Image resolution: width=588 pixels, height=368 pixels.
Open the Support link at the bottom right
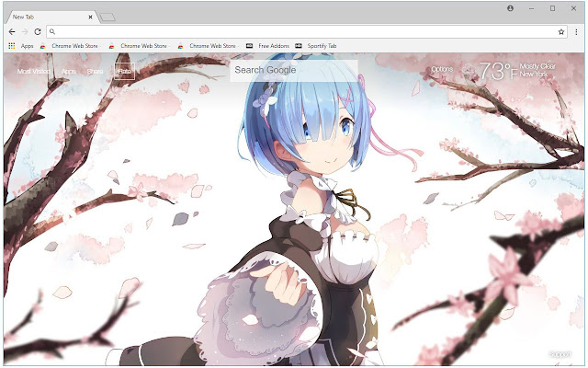point(560,354)
